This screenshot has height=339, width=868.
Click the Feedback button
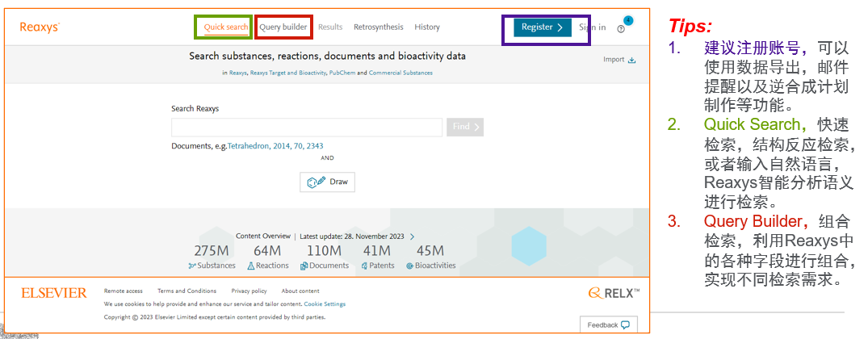608,324
